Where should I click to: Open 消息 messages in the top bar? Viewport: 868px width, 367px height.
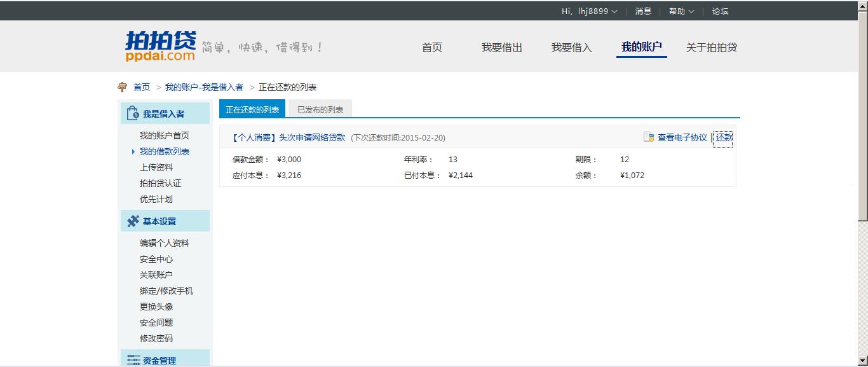pyautogui.click(x=643, y=11)
